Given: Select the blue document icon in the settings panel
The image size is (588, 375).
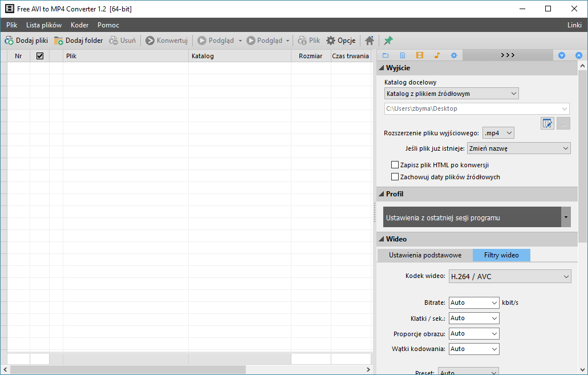Looking at the screenshot, I should point(403,55).
